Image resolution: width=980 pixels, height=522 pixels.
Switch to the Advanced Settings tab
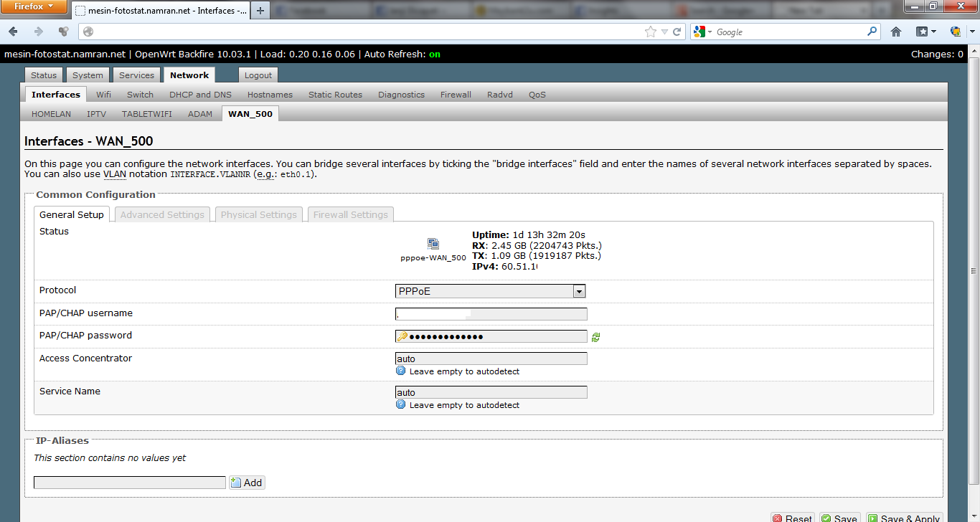click(x=162, y=214)
